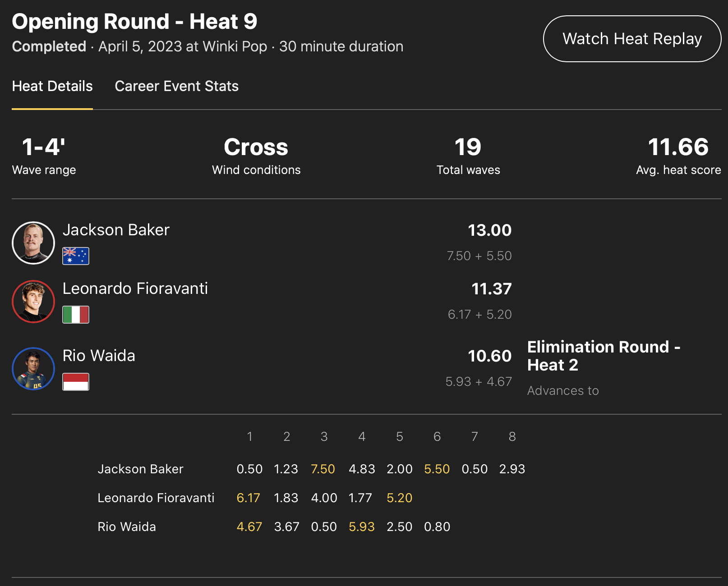Click the Italian flag icon
Screen dimensions: 728x586
pyautogui.click(x=76, y=315)
